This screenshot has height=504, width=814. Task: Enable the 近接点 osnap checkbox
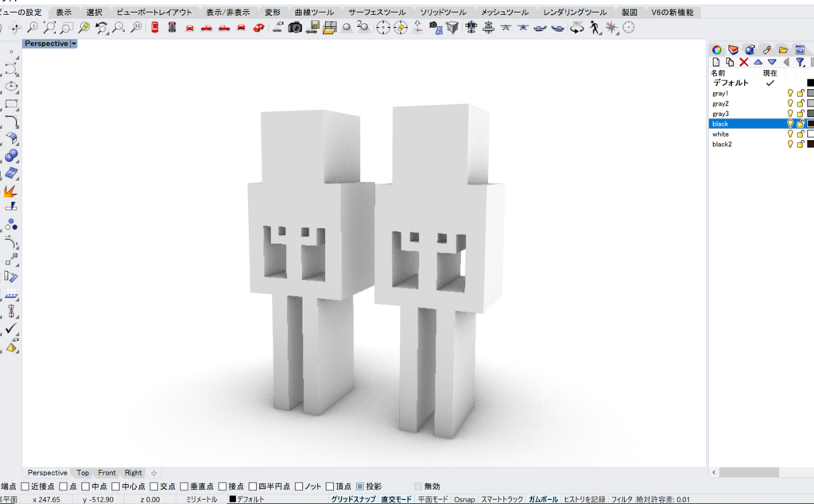tap(25, 487)
